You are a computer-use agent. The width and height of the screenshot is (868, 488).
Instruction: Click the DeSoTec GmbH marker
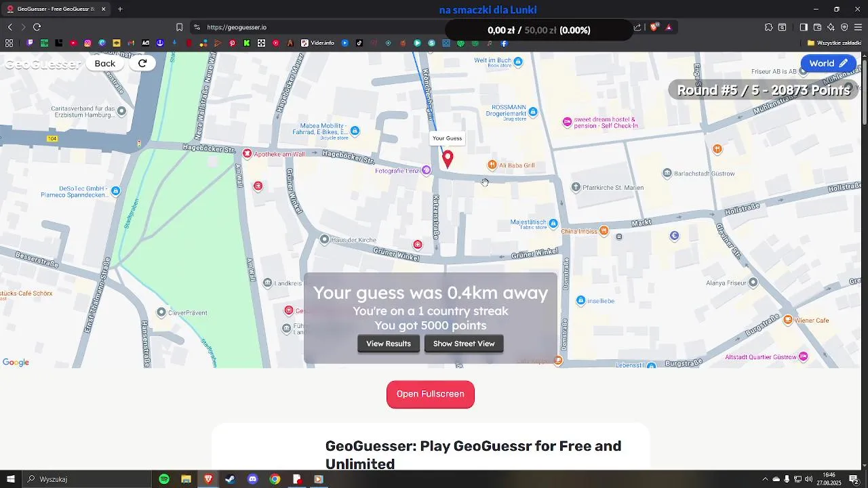116,191
